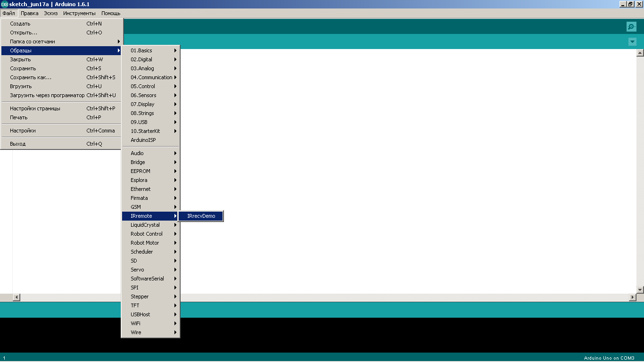Open TFT library examples
The height and width of the screenshot is (362, 644).
tap(150, 305)
